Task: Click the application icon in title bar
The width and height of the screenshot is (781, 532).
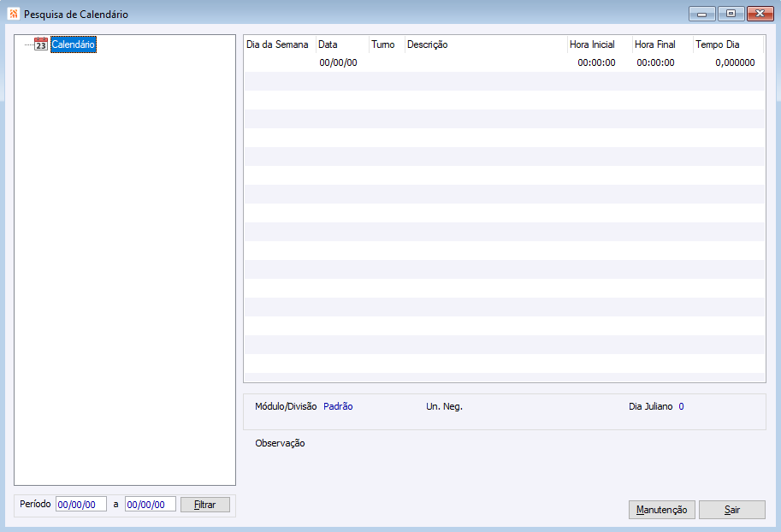Action: 14,14
